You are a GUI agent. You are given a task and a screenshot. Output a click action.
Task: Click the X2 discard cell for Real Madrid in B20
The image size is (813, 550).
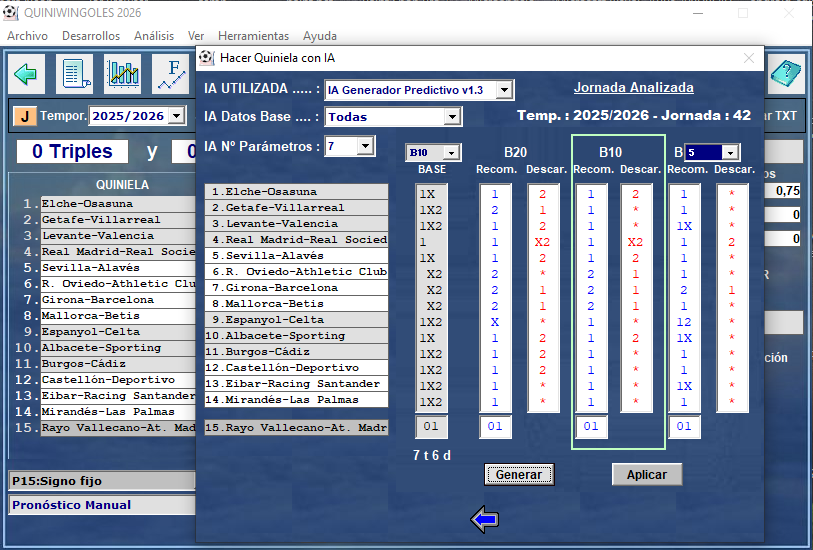tap(542, 242)
